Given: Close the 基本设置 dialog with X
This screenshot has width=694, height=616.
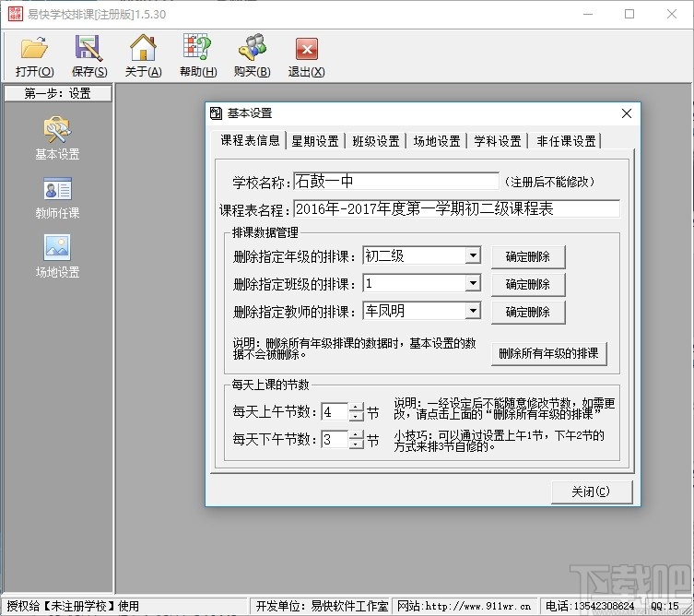Looking at the screenshot, I should (x=627, y=113).
